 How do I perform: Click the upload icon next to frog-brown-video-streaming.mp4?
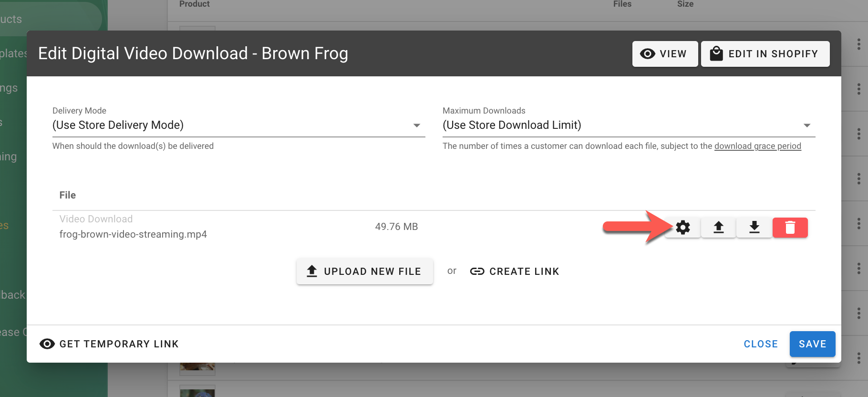click(x=718, y=228)
